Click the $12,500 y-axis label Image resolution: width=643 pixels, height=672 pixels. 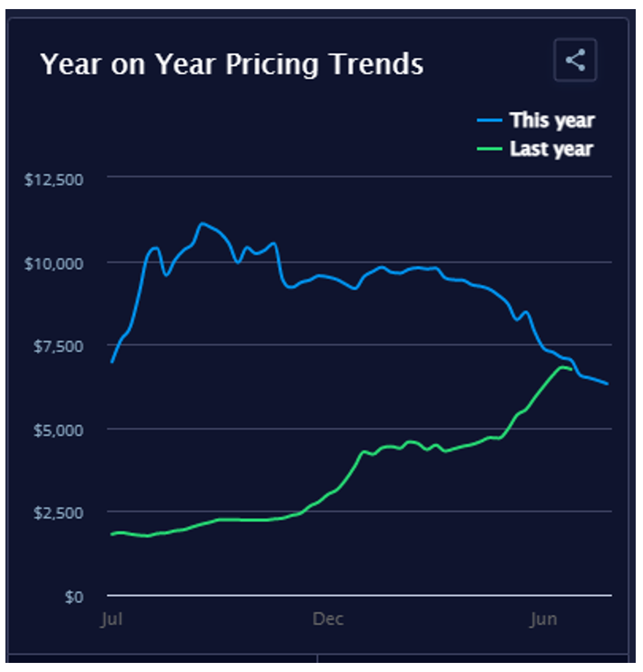click(x=53, y=179)
